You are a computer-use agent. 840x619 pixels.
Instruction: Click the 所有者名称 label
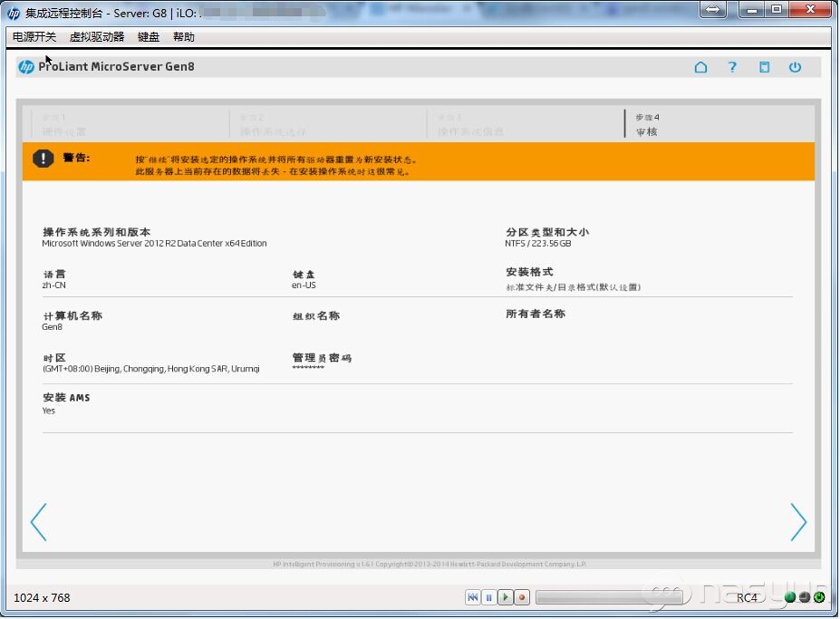click(536, 314)
